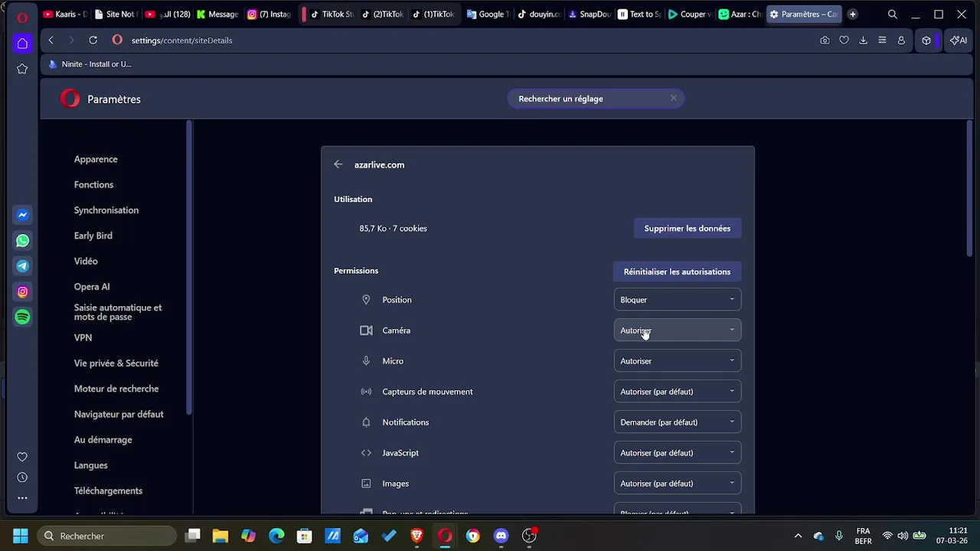Open VPN settings section

pos(83,337)
